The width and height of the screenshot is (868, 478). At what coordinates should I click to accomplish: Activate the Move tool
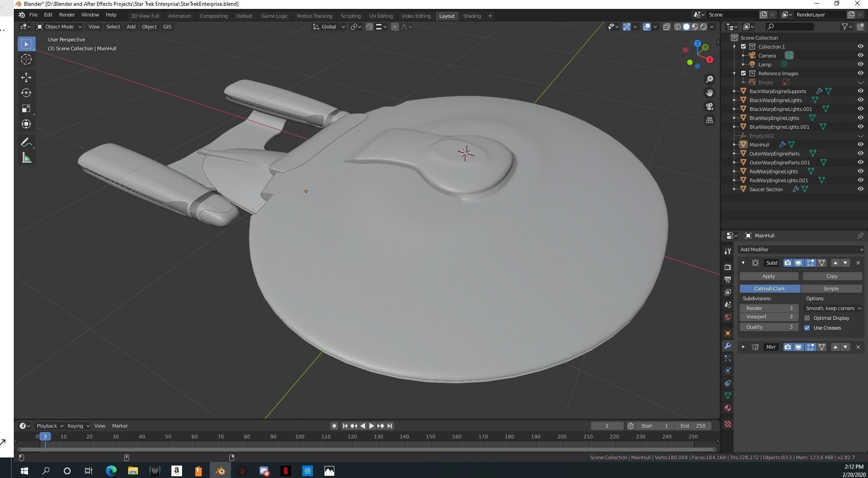26,77
